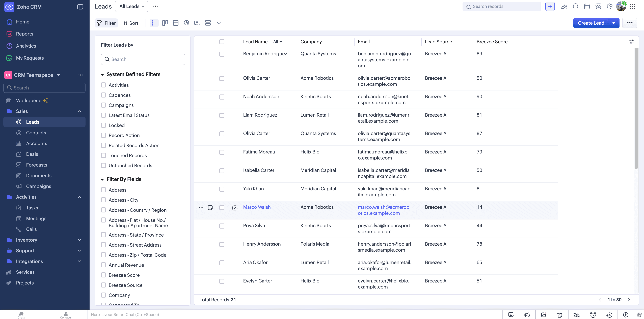Image resolution: width=644 pixels, height=319 pixels.
Task: Open Zia icon in the bottom bar
Action: (x=577, y=315)
